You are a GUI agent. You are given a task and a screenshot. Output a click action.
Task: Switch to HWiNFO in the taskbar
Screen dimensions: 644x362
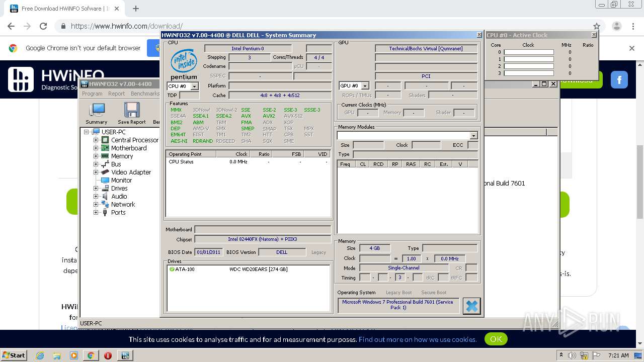coord(125,355)
